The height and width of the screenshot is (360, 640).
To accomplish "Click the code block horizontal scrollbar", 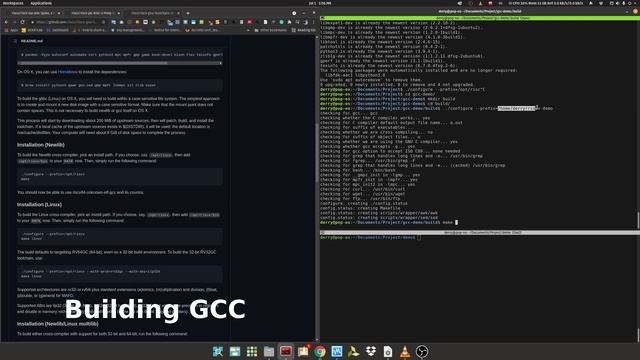I will click(120, 63).
